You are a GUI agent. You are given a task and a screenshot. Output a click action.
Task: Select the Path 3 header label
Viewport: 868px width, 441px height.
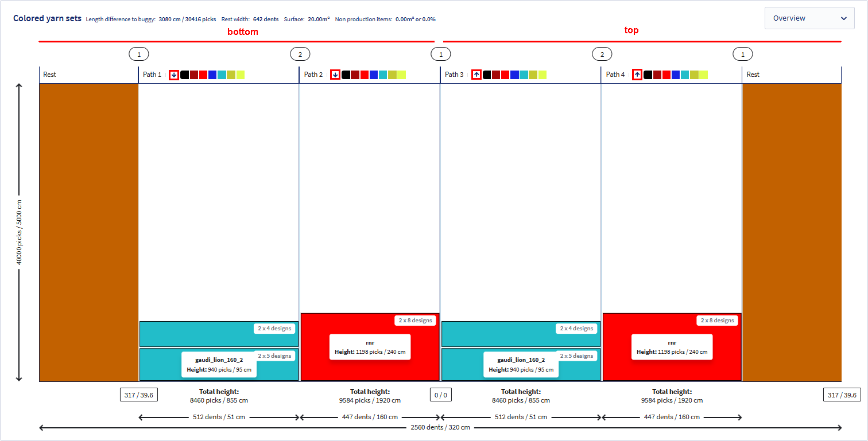[454, 75]
